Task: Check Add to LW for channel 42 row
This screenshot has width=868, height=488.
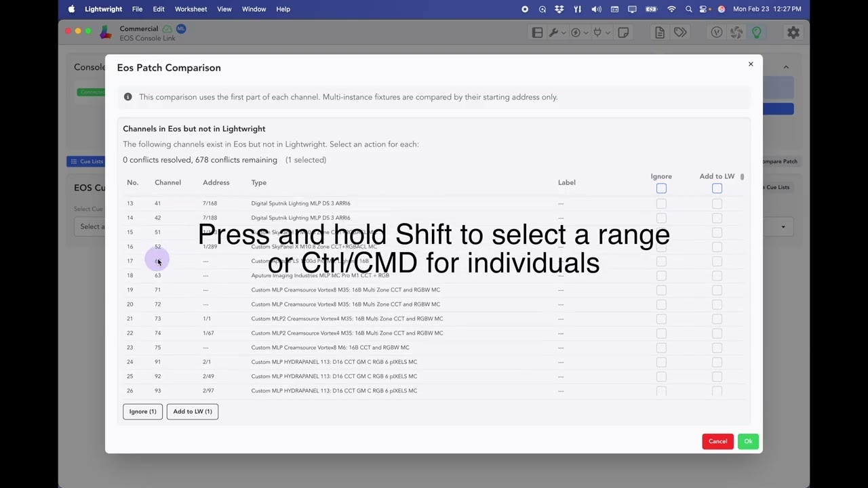Action: coord(717,218)
